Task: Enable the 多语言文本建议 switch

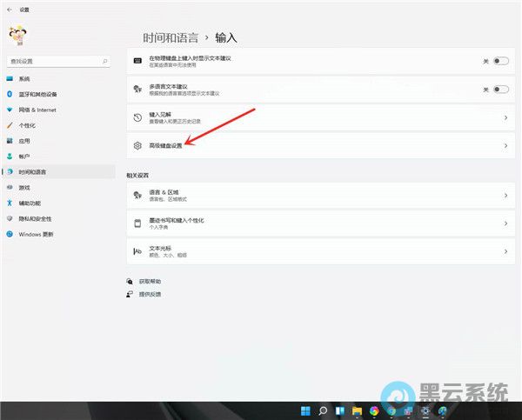Action: pos(500,89)
